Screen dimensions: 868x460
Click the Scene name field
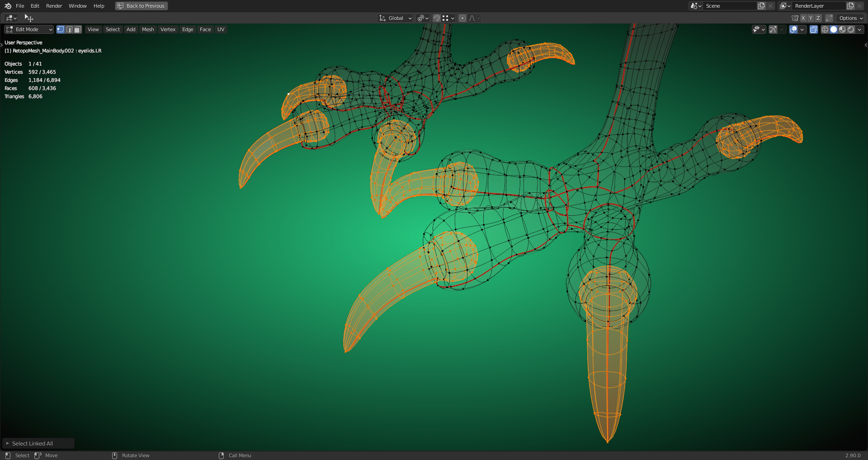(730, 6)
